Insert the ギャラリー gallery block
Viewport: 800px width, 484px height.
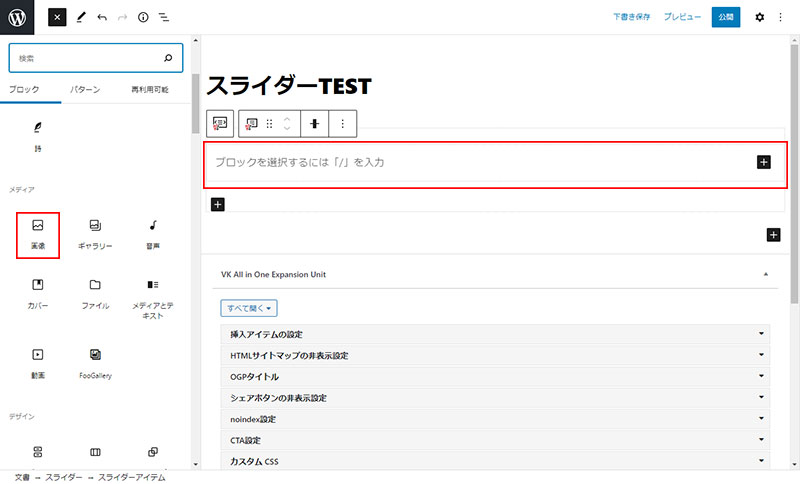pos(95,234)
